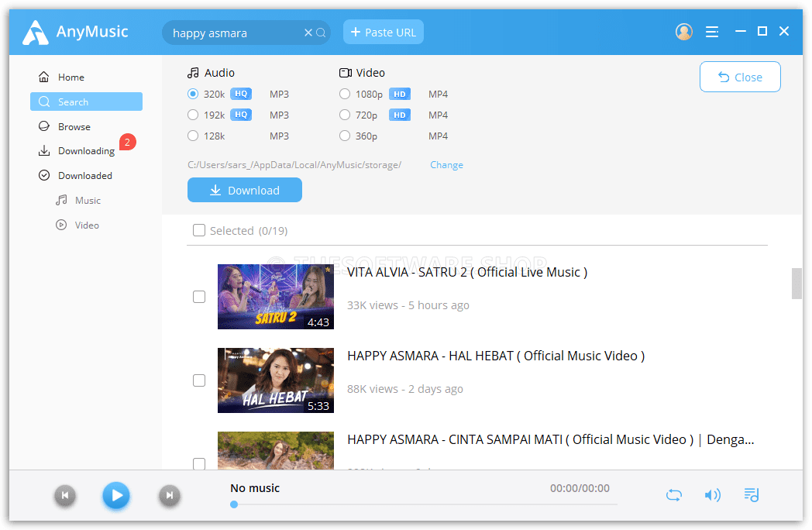Click the 720p HD badge
This screenshot has width=812, height=530.
399,115
